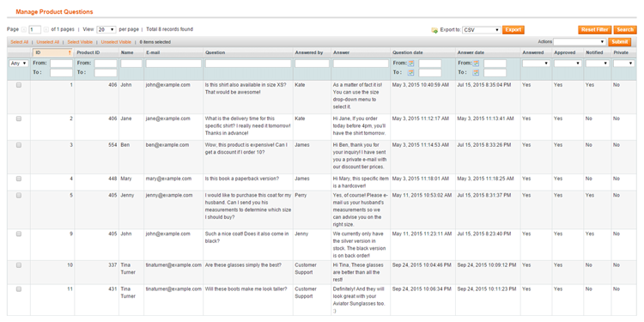Tick checkbox for Mary's row

(x=19, y=179)
